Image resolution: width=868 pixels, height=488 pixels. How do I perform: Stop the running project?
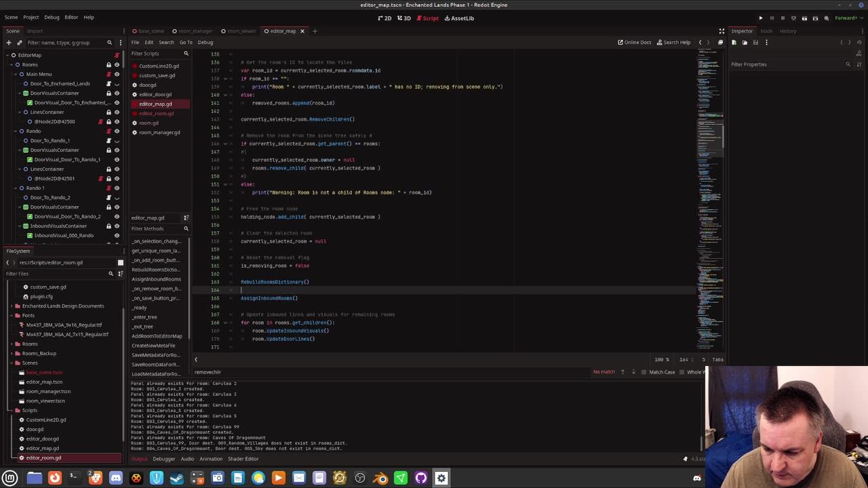pyautogui.click(x=783, y=18)
